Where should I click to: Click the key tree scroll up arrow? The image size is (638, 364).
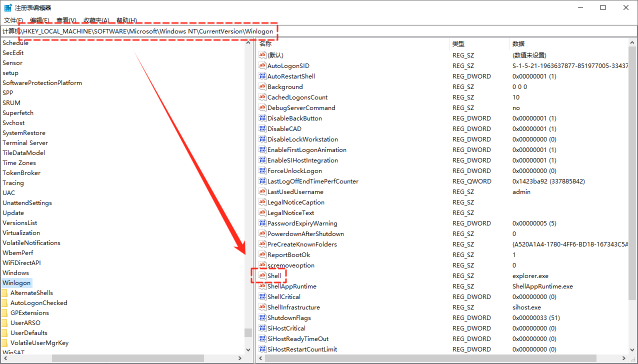(248, 42)
